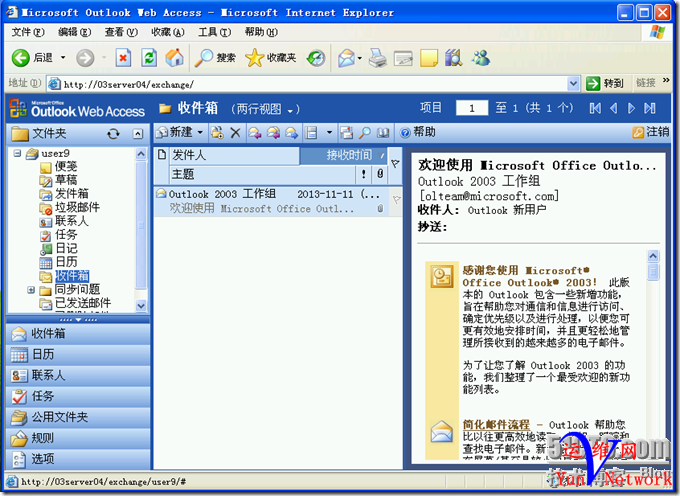Open the 编辑(E) menu
The height and width of the screenshot is (496, 680).
(75, 32)
